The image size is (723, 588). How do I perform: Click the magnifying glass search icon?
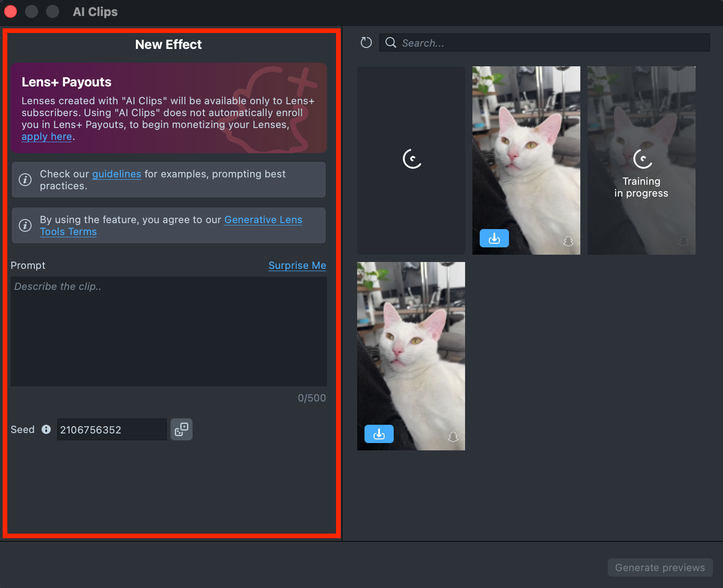(391, 43)
